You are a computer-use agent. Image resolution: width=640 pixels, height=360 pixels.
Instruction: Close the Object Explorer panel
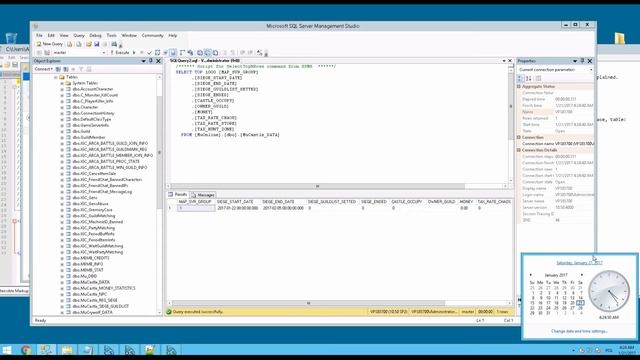pos(158,61)
